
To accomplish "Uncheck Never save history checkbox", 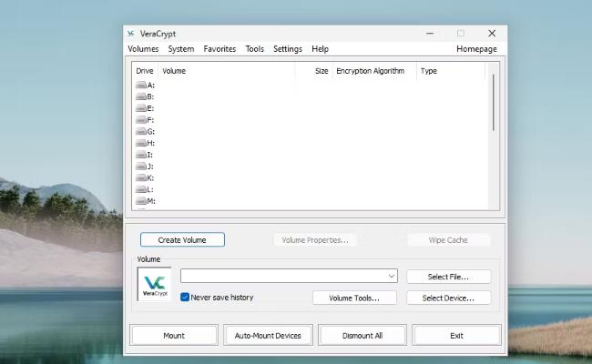I will [185, 298].
